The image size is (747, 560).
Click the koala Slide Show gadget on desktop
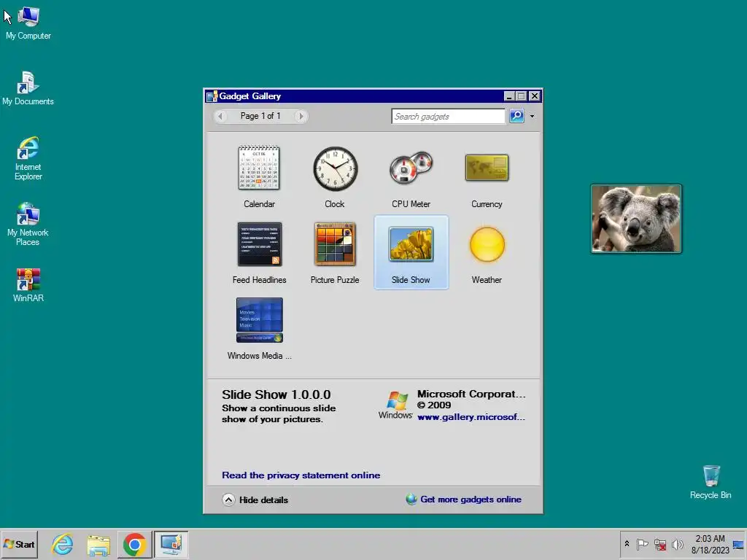click(636, 219)
